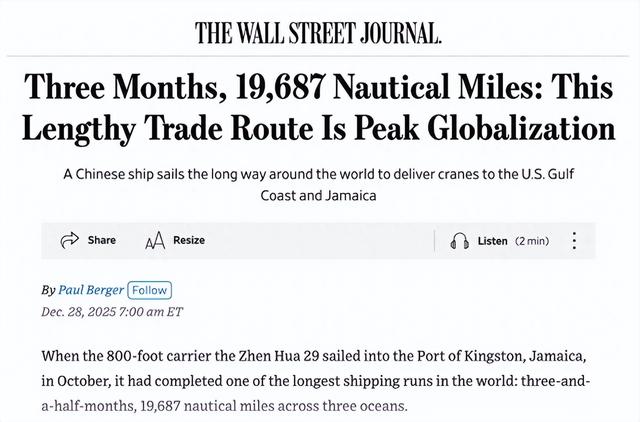640x422 pixels.
Task: Click the double-A Resize text icon
Action: pyautogui.click(x=154, y=240)
